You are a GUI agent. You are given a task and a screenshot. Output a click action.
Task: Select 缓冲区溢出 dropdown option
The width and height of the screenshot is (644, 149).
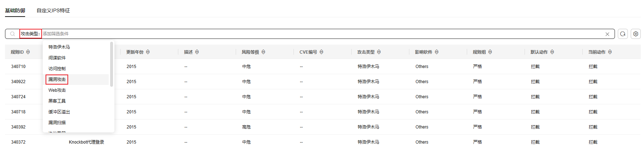tap(59, 112)
